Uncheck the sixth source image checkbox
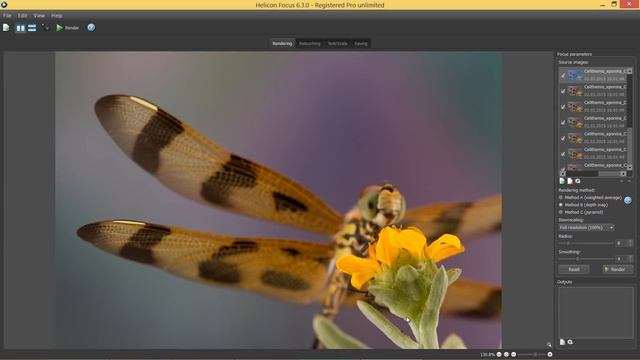Image resolution: width=640 pixels, height=360 pixels. tap(563, 154)
